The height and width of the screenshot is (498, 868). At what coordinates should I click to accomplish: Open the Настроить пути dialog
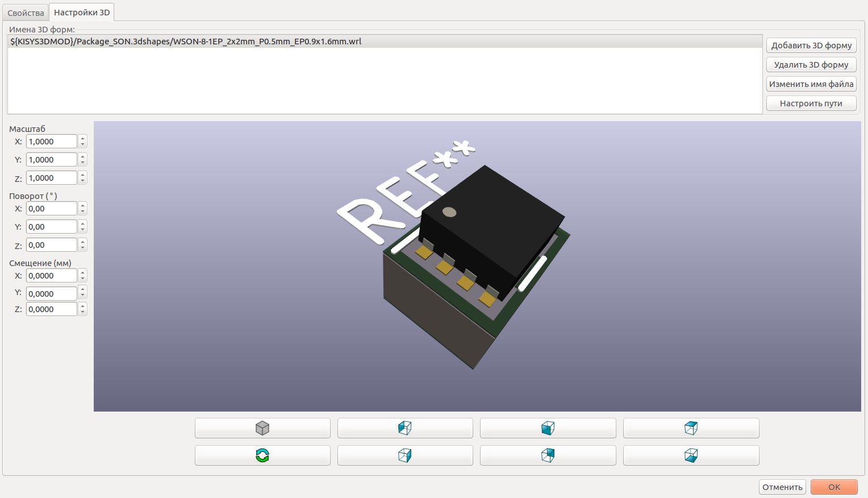(x=811, y=103)
